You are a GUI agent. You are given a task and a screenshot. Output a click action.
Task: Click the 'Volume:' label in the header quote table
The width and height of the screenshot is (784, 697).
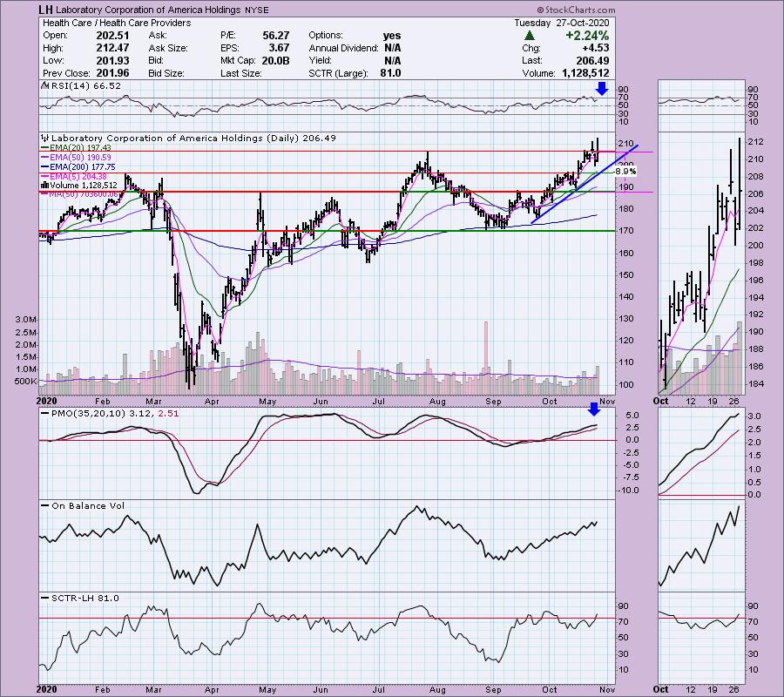(538, 73)
